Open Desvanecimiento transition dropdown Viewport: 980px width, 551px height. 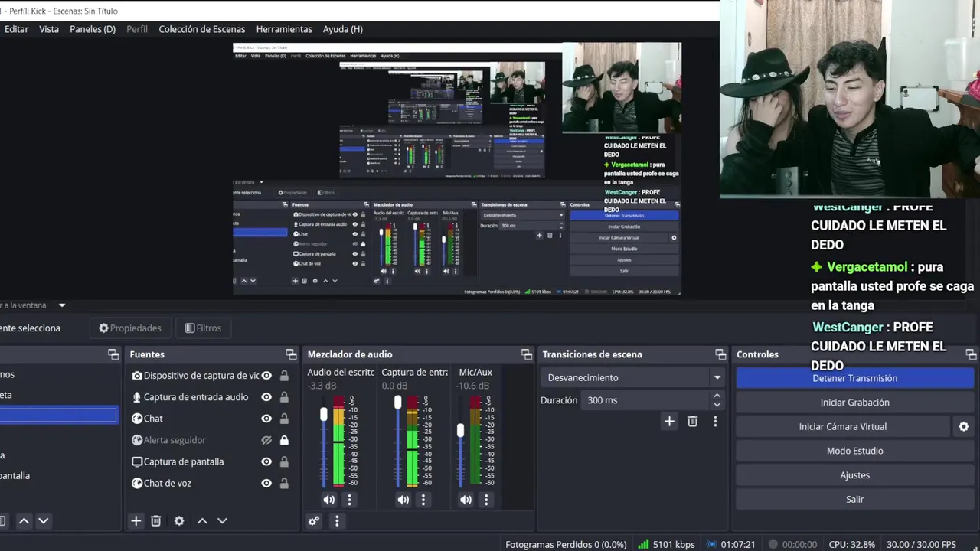pyautogui.click(x=633, y=377)
